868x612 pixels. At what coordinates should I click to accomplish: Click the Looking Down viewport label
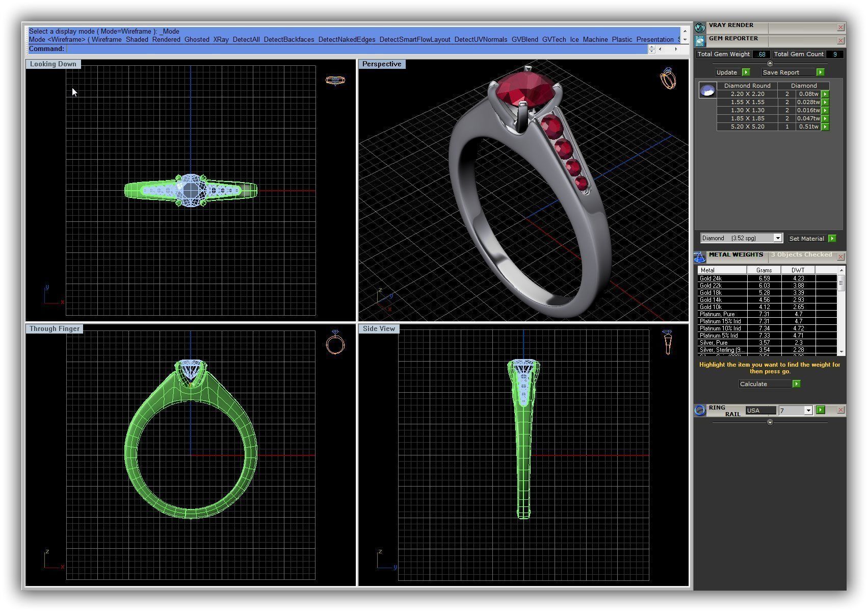coord(53,64)
